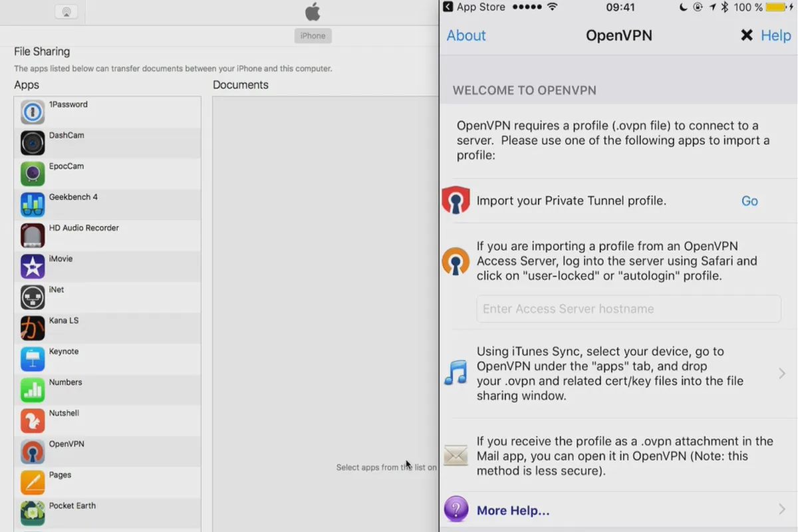Tap Help in OpenVPN navigation bar
This screenshot has width=798, height=532.
(x=775, y=35)
